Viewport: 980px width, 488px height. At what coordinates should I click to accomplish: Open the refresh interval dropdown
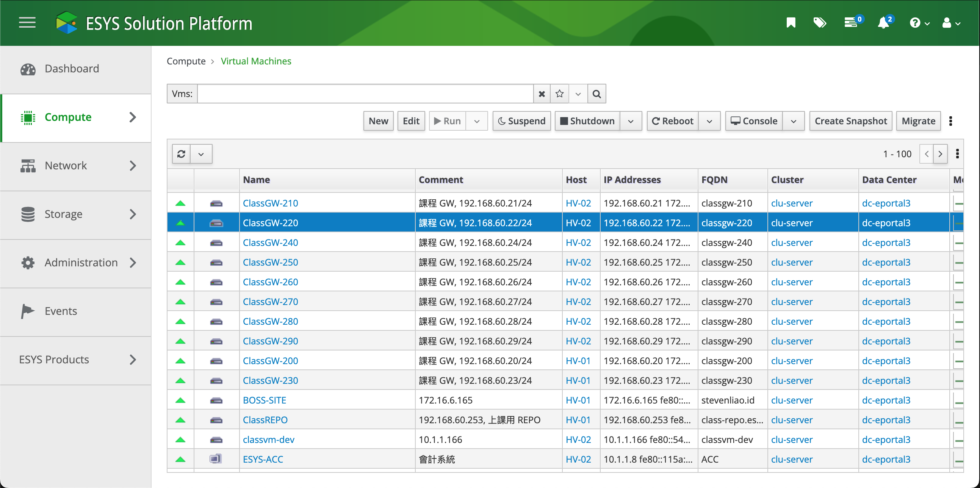click(201, 154)
